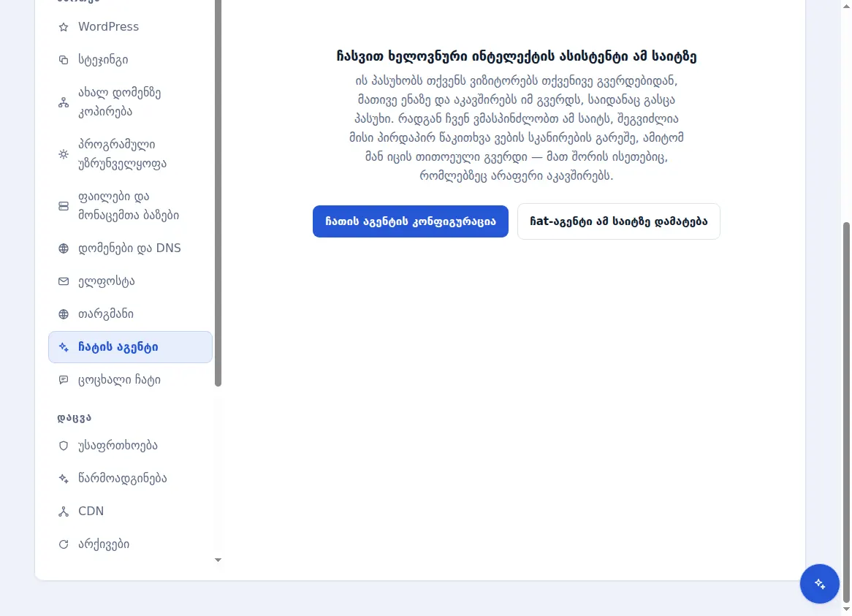Click the sparkle icon beside წარმოადგინება
The height and width of the screenshot is (616, 852).
click(64, 479)
